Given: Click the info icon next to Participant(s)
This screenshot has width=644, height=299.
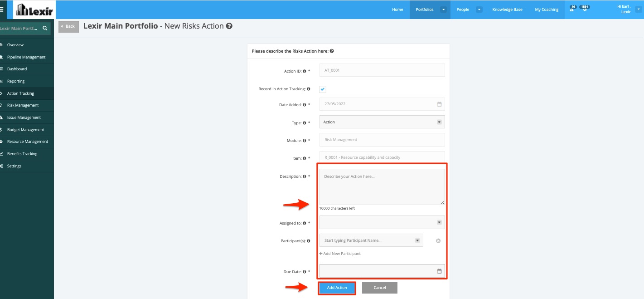Looking at the screenshot, I should click(309, 241).
